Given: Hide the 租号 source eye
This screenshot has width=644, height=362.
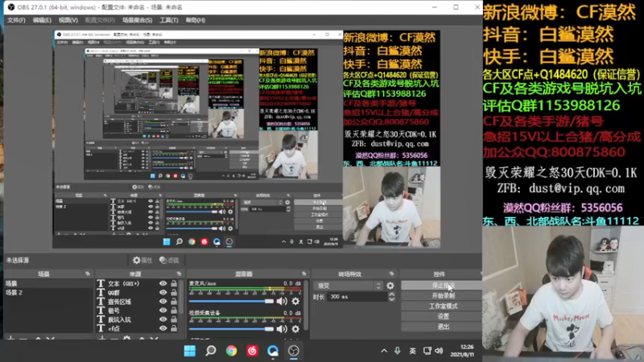Looking at the screenshot, I should pos(163,311).
